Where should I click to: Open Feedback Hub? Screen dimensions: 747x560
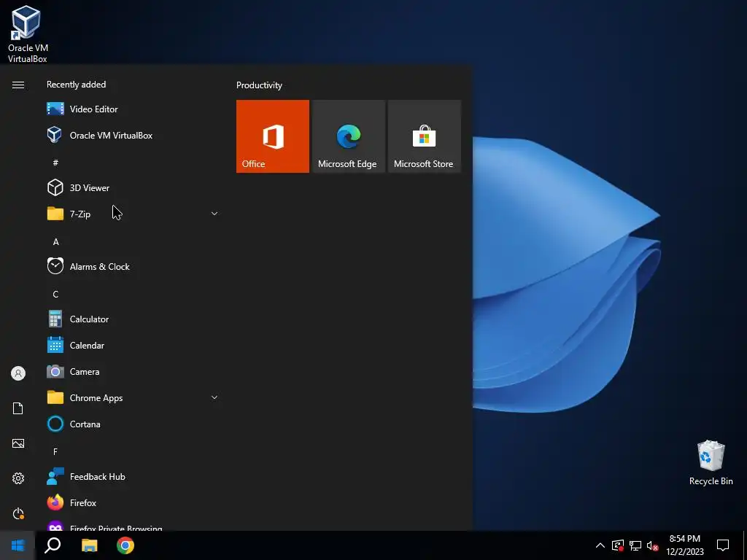pos(133,477)
